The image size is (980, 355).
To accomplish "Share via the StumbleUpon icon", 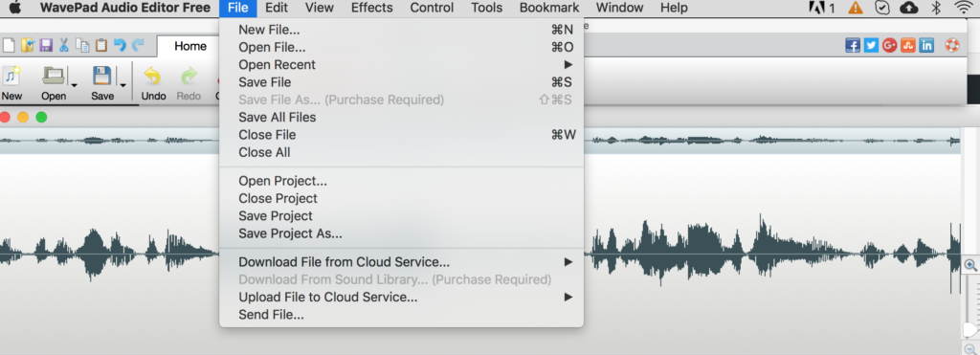I will pyautogui.click(x=908, y=45).
